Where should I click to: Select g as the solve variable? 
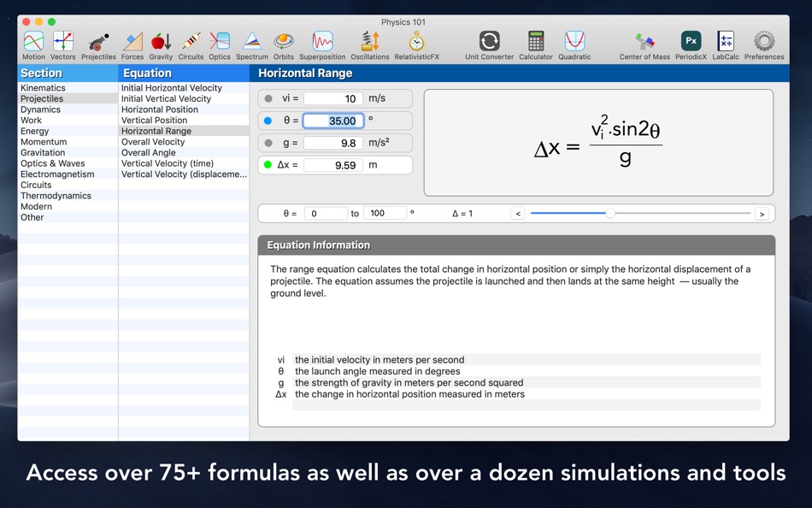point(268,143)
